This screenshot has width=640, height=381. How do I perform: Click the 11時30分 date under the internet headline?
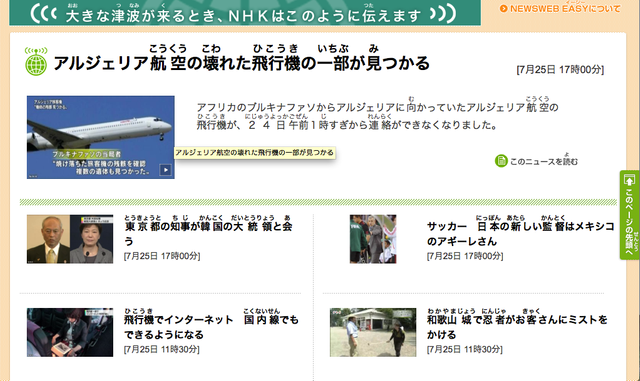(x=162, y=350)
